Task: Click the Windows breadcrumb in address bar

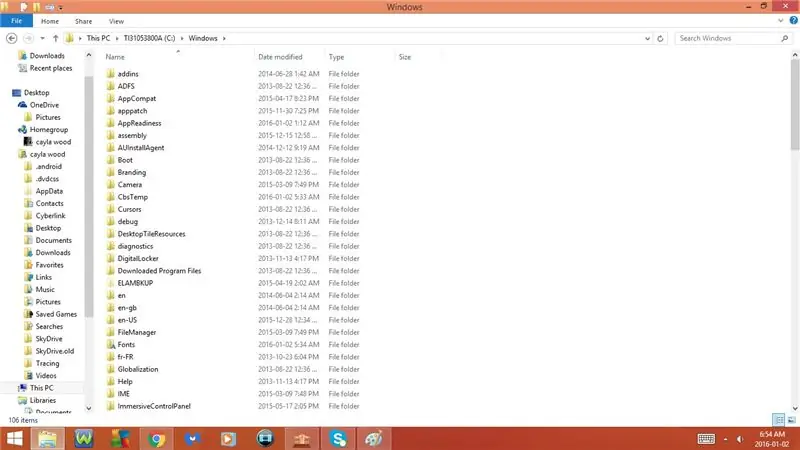Action: pos(203,38)
